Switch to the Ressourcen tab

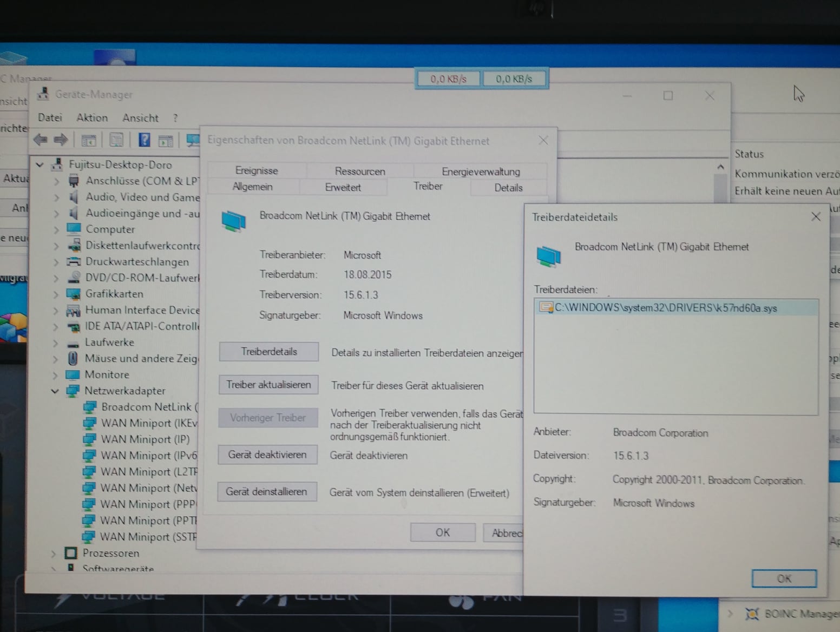click(x=360, y=171)
